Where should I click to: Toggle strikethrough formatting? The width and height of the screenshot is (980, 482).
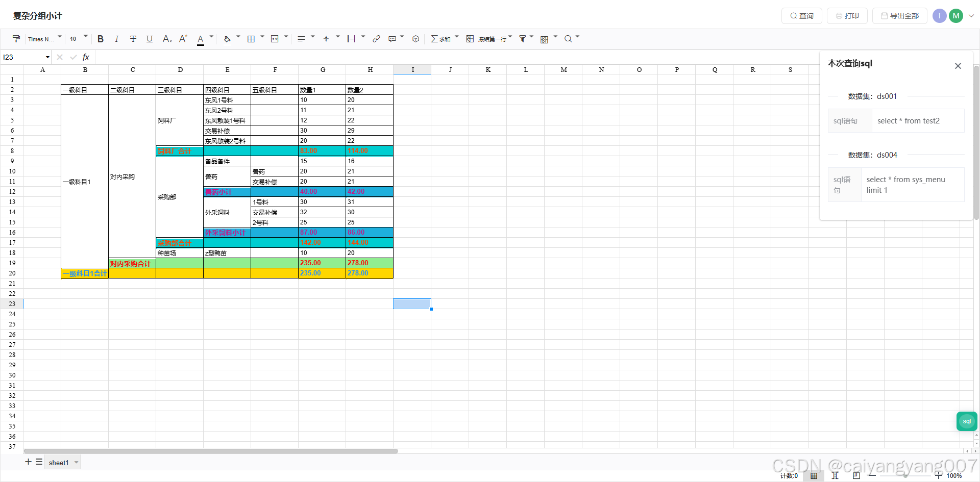(133, 39)
